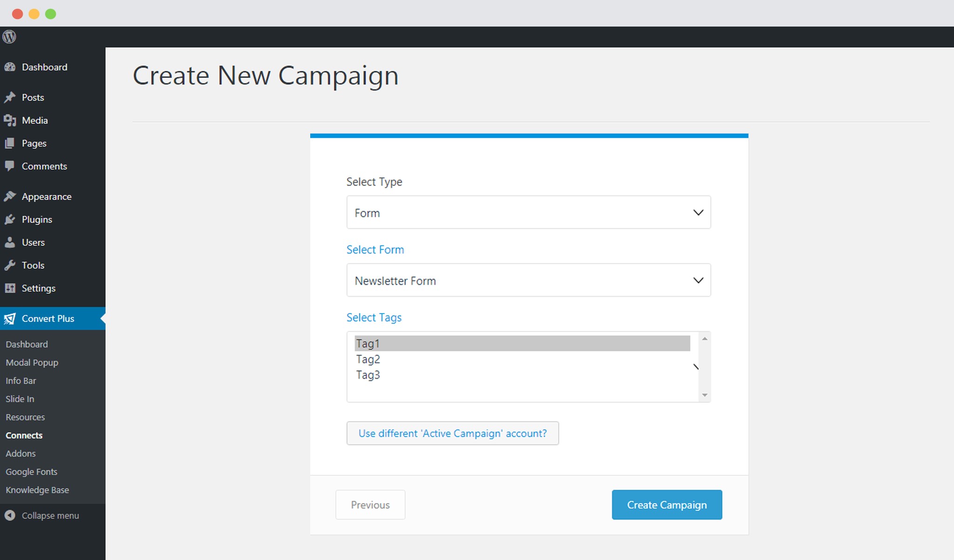Click the yellow minimize window button
954x560 pixels.
tap(34, 14)
